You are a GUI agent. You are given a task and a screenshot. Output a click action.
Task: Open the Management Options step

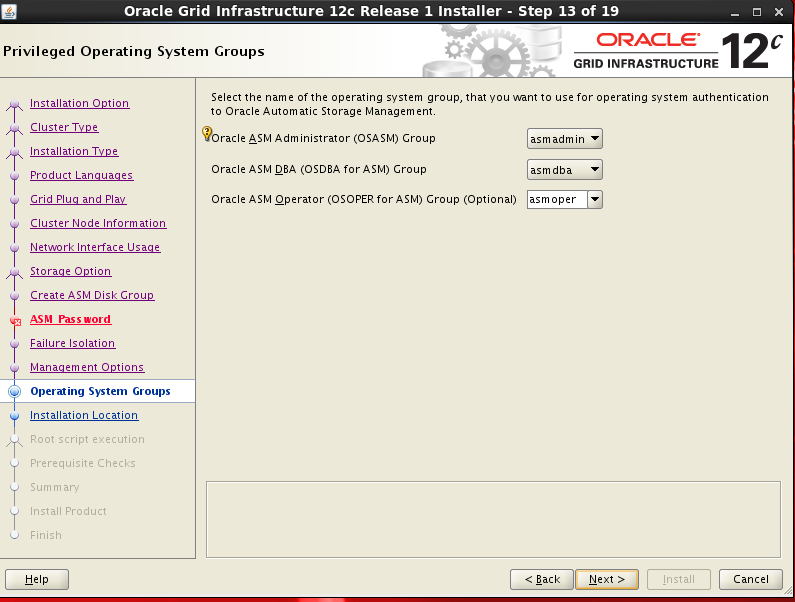click(x=87, y=367)
